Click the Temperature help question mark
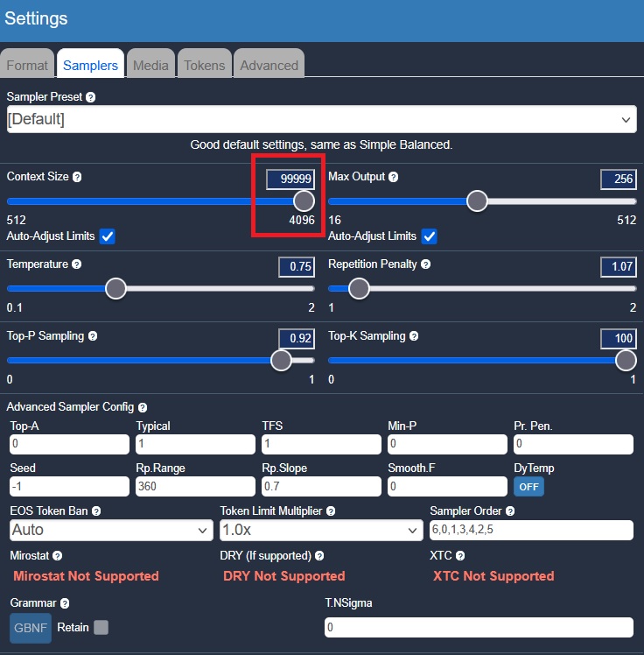 click(x=76, y=264)
